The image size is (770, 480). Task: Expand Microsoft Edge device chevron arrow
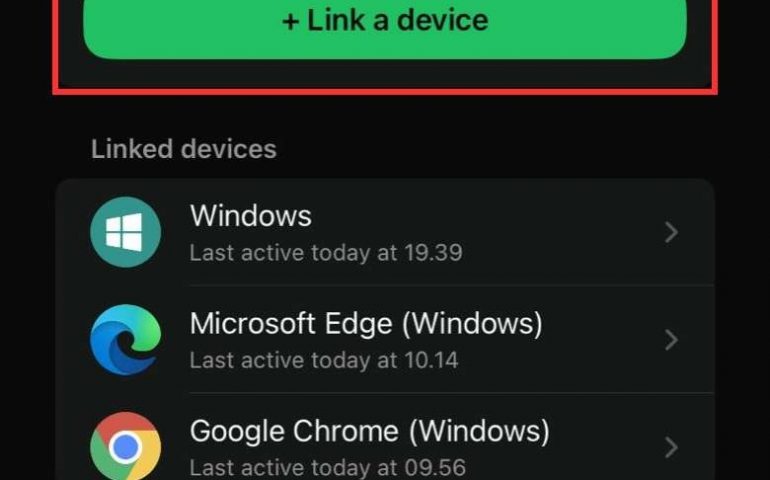(671, 339)
